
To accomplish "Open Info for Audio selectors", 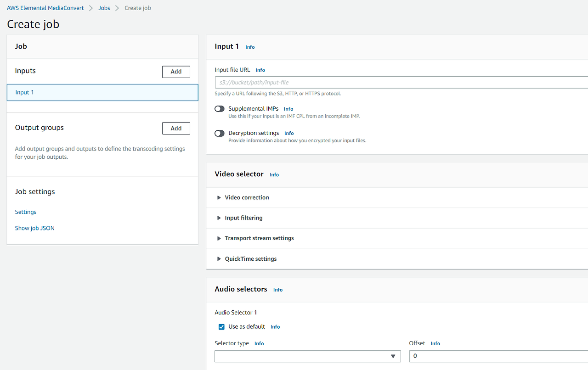I will click(278, 290).
